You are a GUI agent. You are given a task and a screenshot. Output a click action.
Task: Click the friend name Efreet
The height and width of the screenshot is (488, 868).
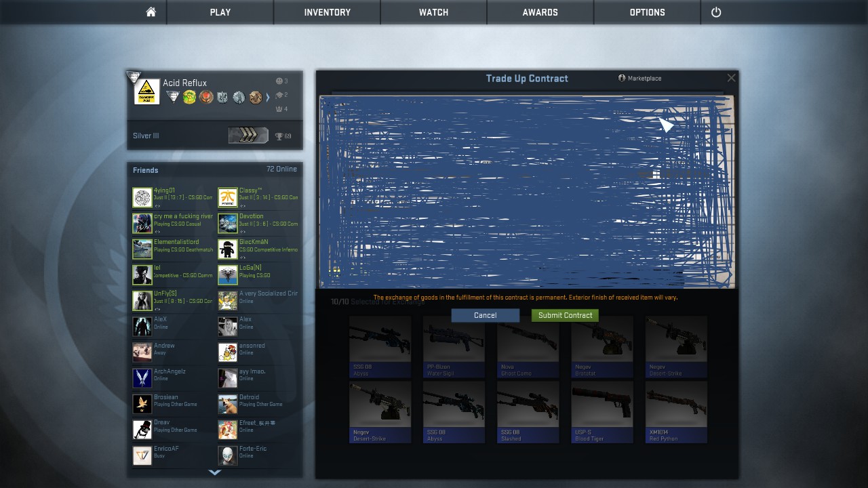[x=257, y=423]
